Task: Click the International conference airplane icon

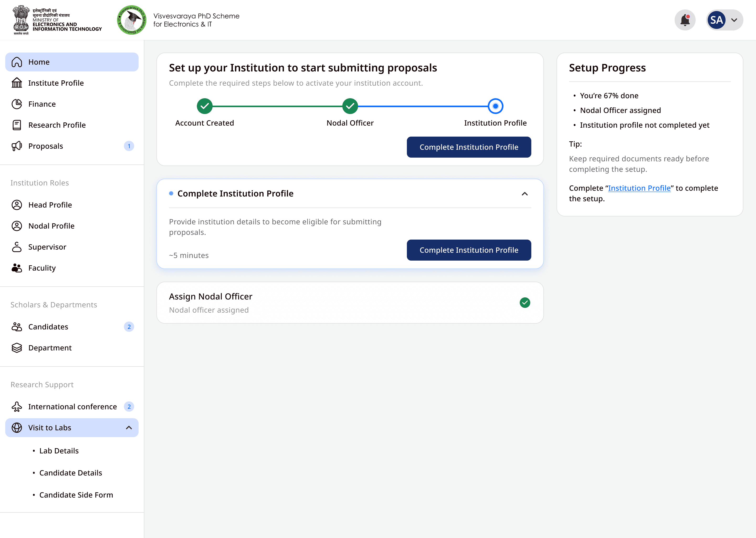Action: pos(17,406)
